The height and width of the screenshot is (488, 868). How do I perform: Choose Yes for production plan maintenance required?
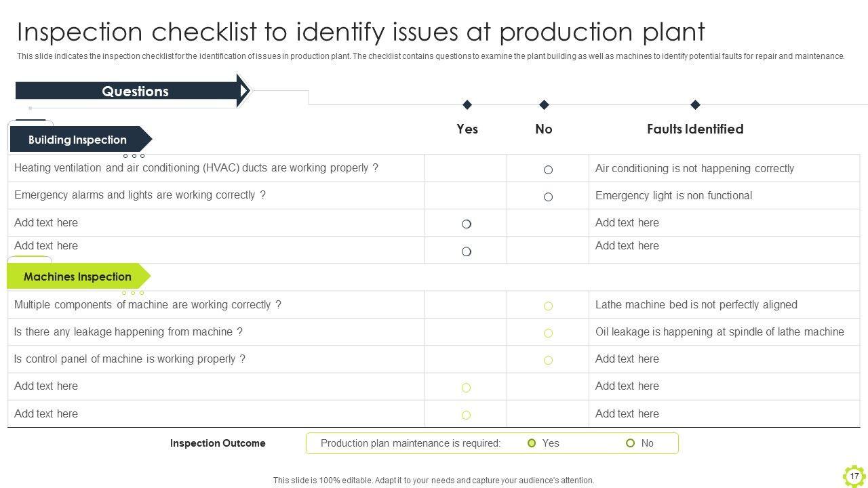tap(532, 443)
